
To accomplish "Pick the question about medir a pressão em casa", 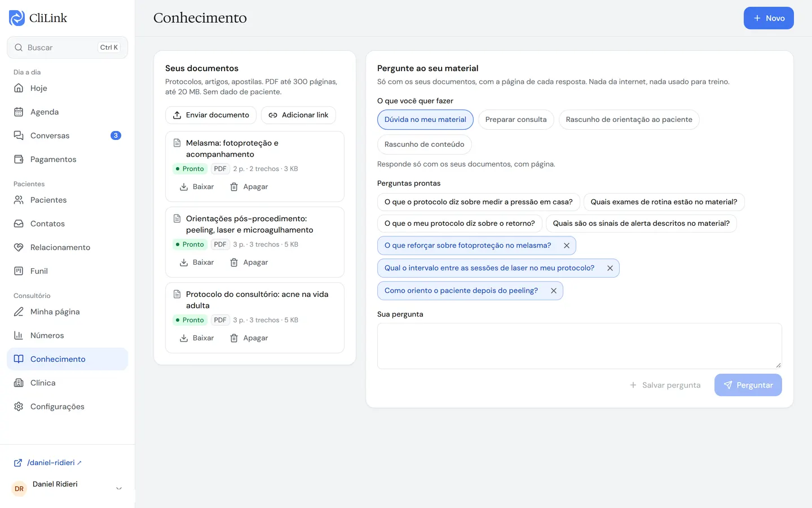I will click(478, 202).
